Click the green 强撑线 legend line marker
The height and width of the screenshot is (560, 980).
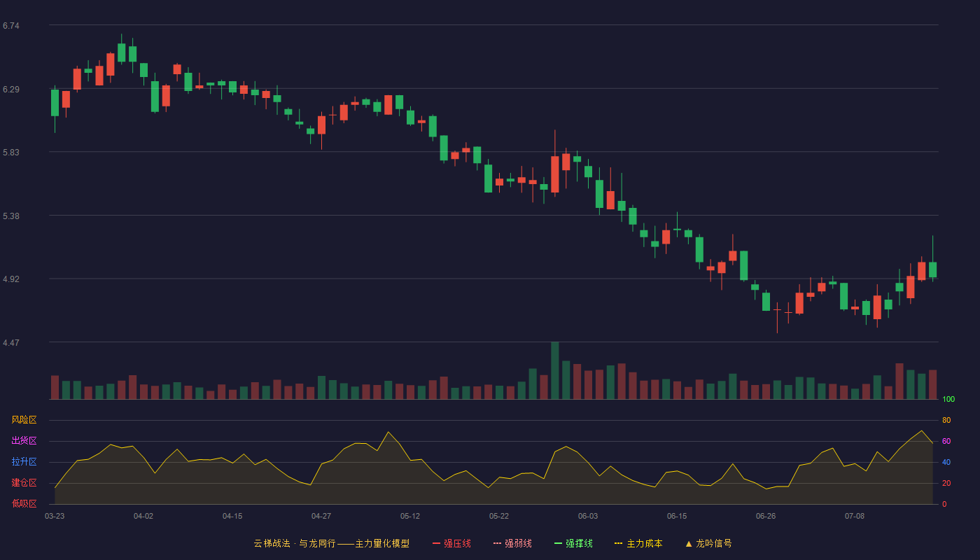558,543
